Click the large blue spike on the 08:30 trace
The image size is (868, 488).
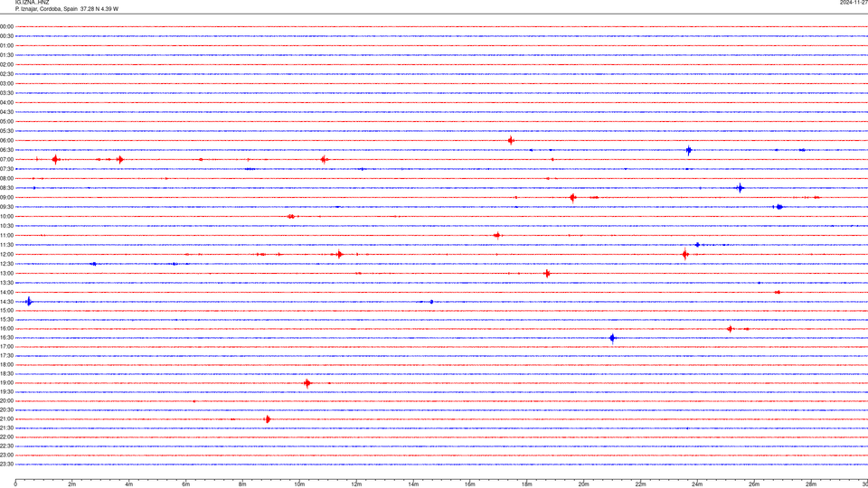740,188
